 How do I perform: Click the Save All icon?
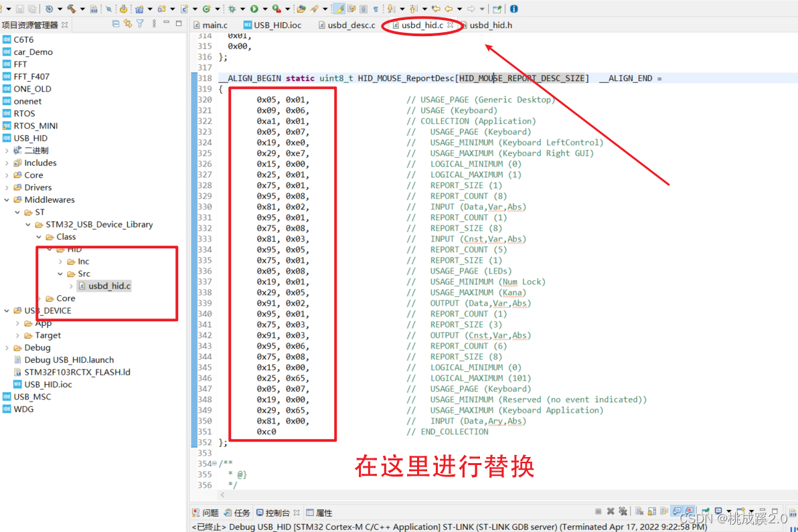point(32,9)
